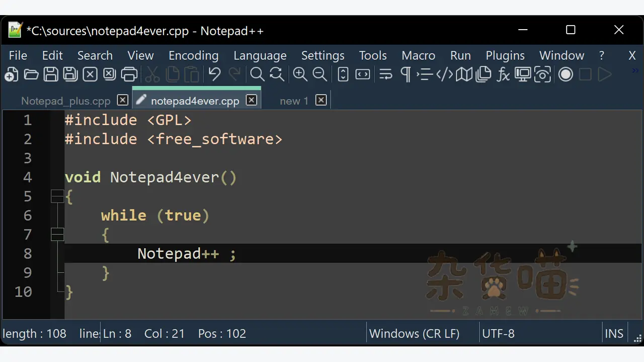The image size is (644, 362).
Task: Open the Search menu
Action: click(x=95, y=55)
